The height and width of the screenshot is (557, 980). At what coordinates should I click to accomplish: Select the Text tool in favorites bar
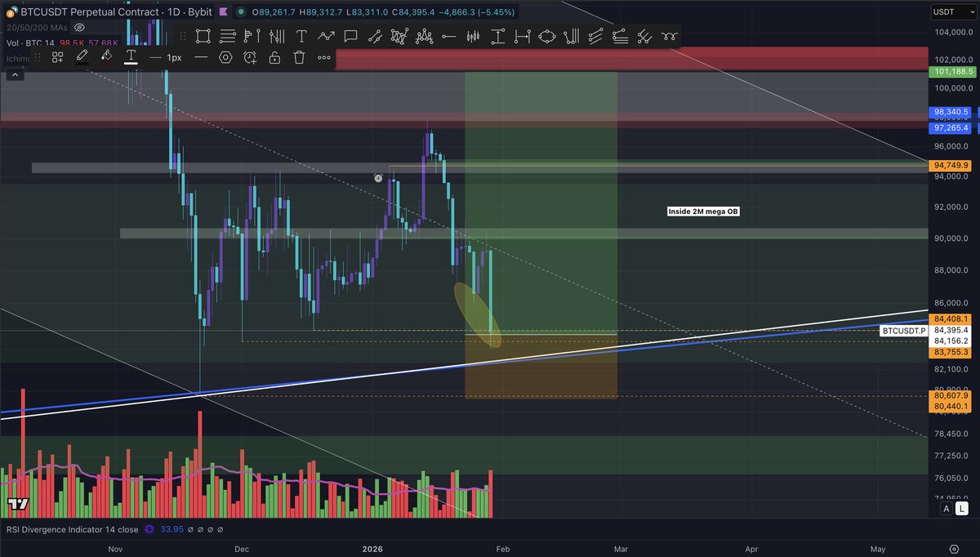(301, 36)
